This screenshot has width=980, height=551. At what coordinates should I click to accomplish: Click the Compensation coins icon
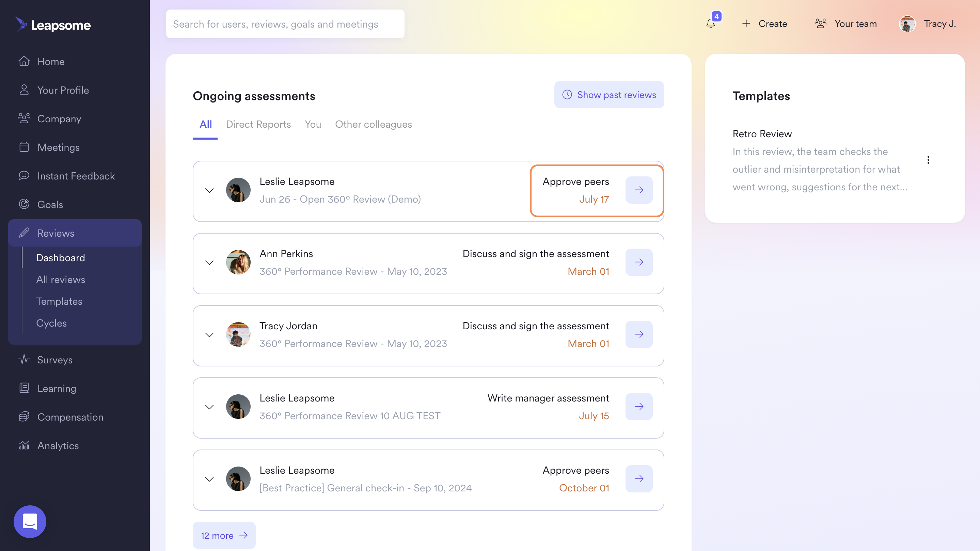coord(24,417)
